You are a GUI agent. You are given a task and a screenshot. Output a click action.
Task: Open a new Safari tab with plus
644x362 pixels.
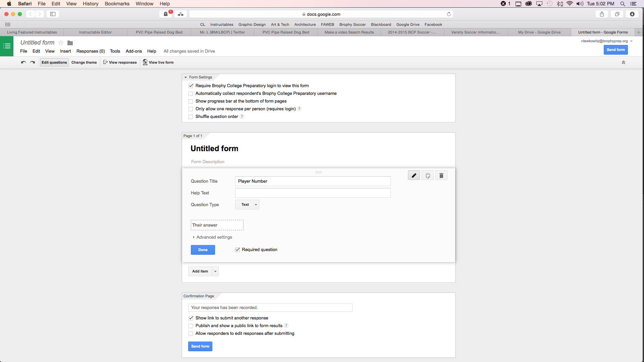click(x=639, y=32)
